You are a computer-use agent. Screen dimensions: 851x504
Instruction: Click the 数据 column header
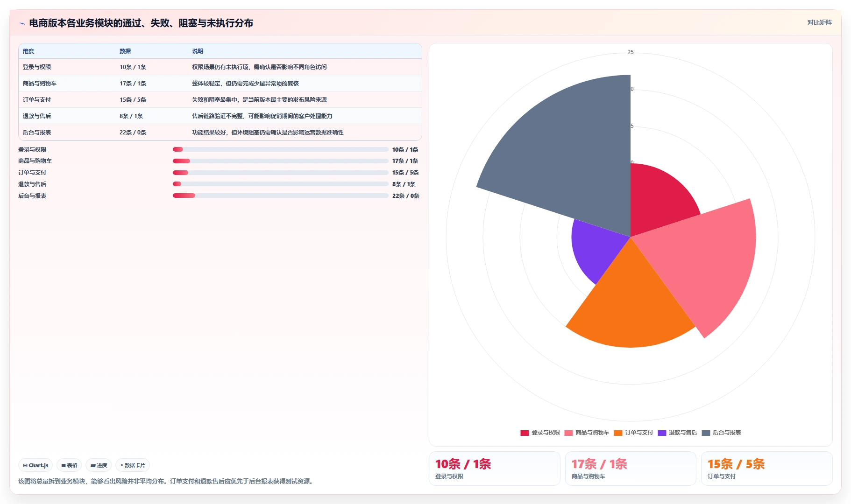click(125, 51)
